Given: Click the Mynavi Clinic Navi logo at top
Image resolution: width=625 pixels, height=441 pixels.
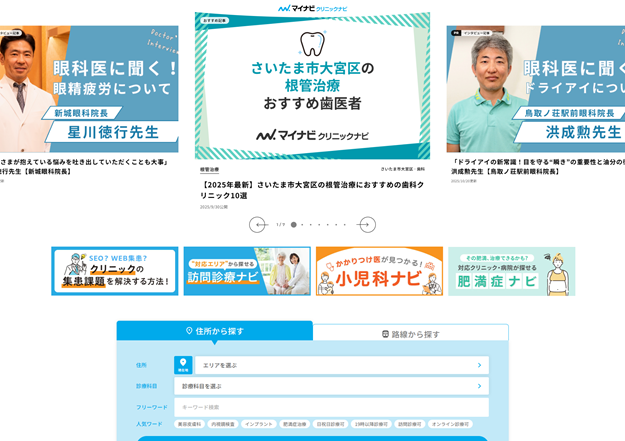Looking at the screenshot, I should click(312, 8).
